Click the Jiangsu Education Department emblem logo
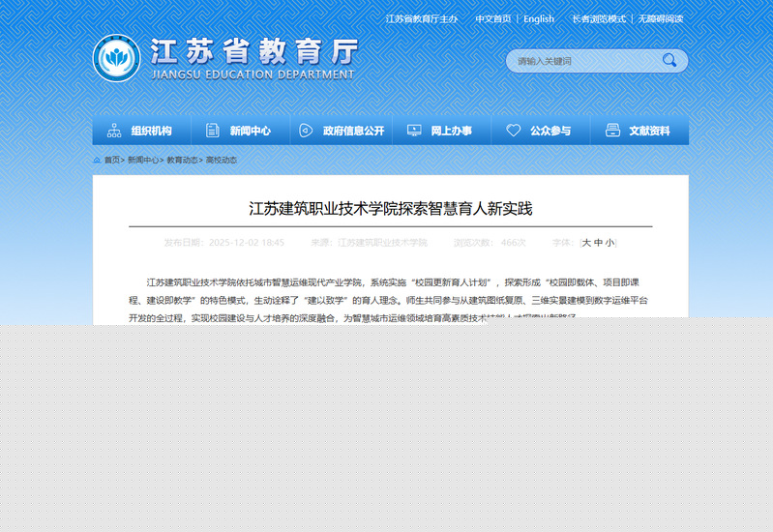Image resolution: width=773 pixels, height=532 pixels. pos(116,58)
